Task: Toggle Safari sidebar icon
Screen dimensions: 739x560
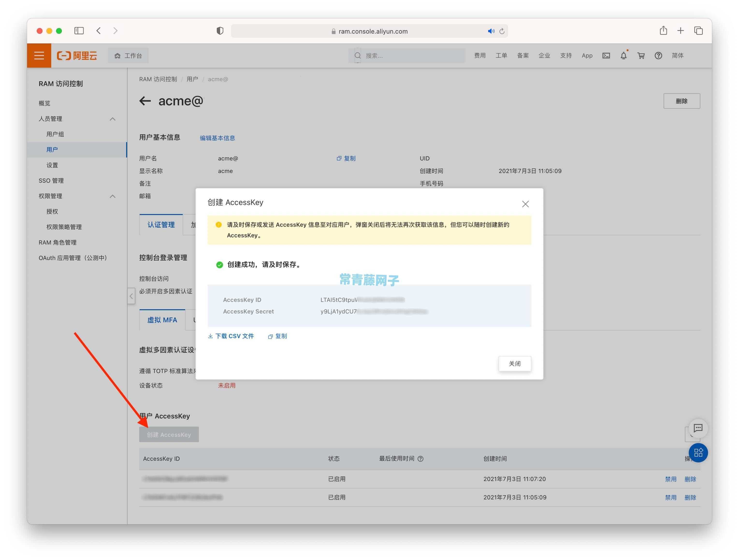Action: click(79, 31)
